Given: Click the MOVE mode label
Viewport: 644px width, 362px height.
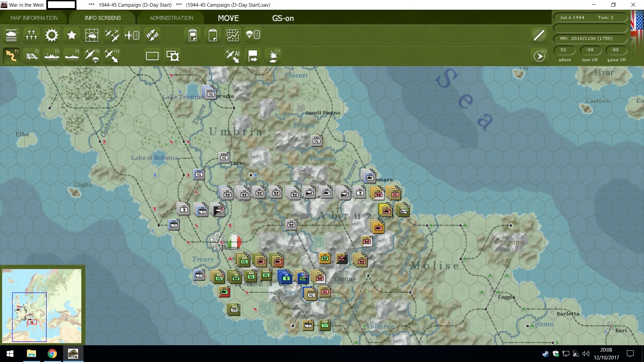Looking at the screenshot, I should [228, 18].
